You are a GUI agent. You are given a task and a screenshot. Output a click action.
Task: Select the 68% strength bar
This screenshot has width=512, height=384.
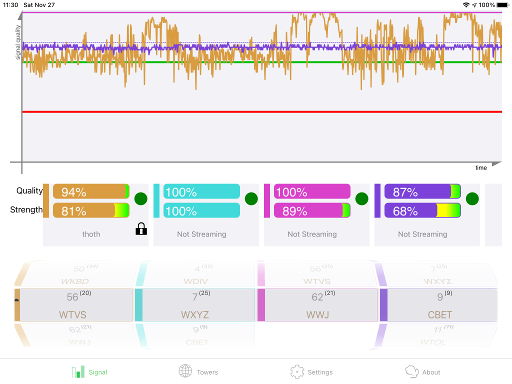pyautogui.click(x=423, y=211)
